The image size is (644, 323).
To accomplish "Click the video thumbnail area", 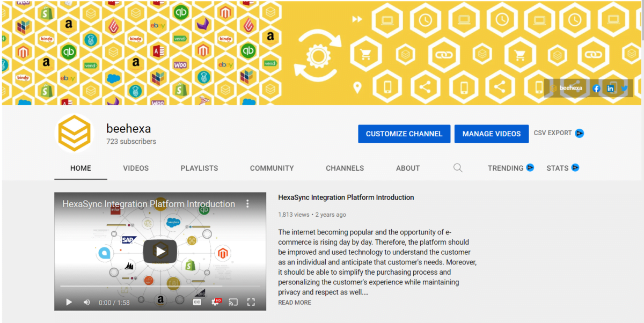I will (x=160, y=251).
